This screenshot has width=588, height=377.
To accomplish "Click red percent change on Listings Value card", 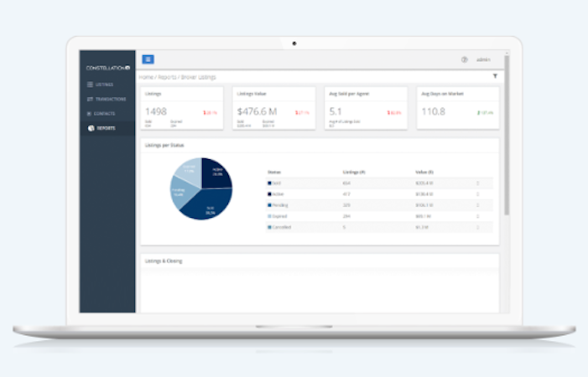I will pyautogui.click(x=302, y=113).
